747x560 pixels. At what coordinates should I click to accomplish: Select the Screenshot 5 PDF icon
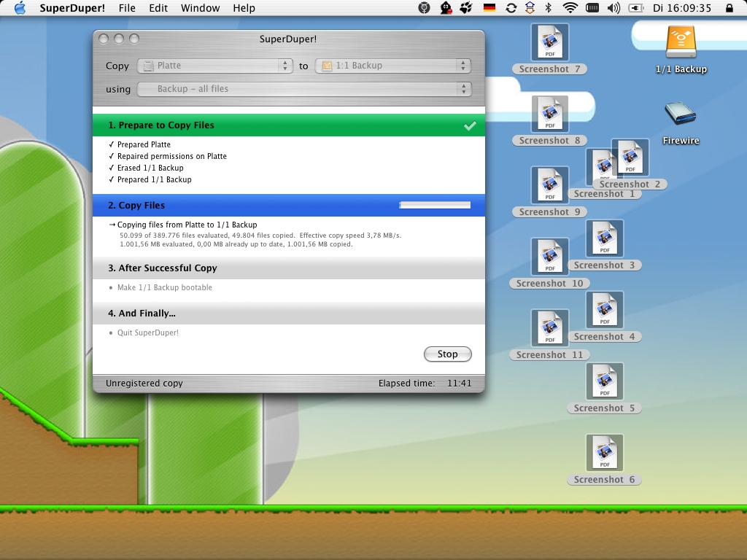coord(605,381)
